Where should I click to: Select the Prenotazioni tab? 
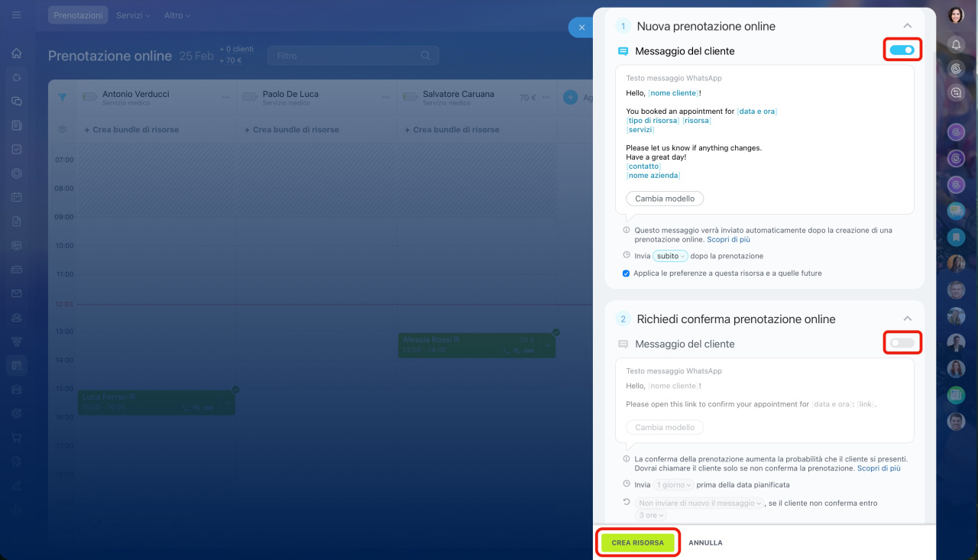click(78, 15)
